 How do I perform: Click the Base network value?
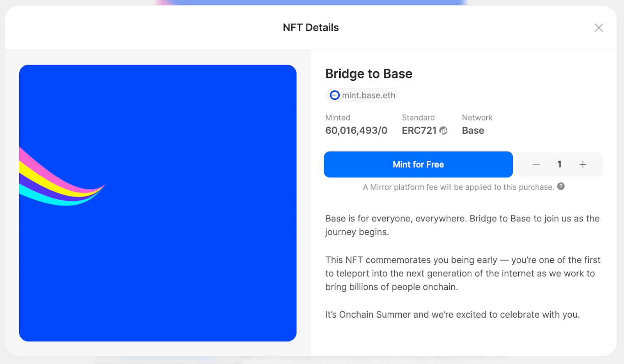tap(473, 131)
